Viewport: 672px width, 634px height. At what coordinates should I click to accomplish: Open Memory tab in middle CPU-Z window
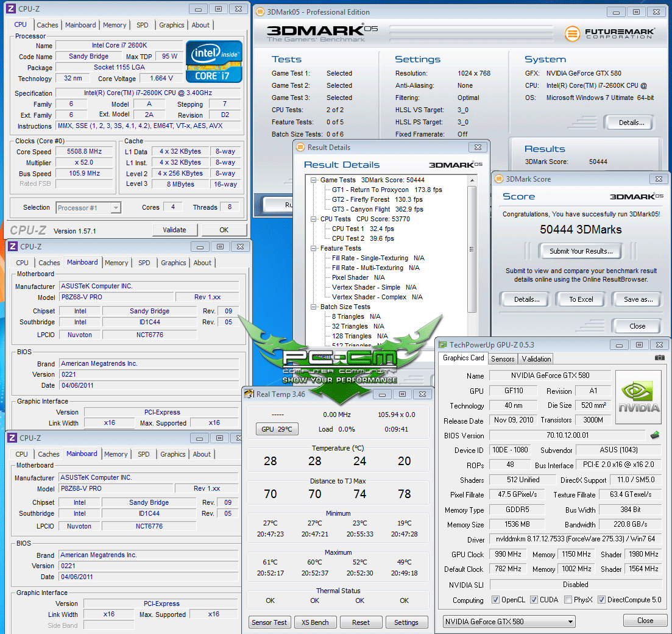[116, 263]
